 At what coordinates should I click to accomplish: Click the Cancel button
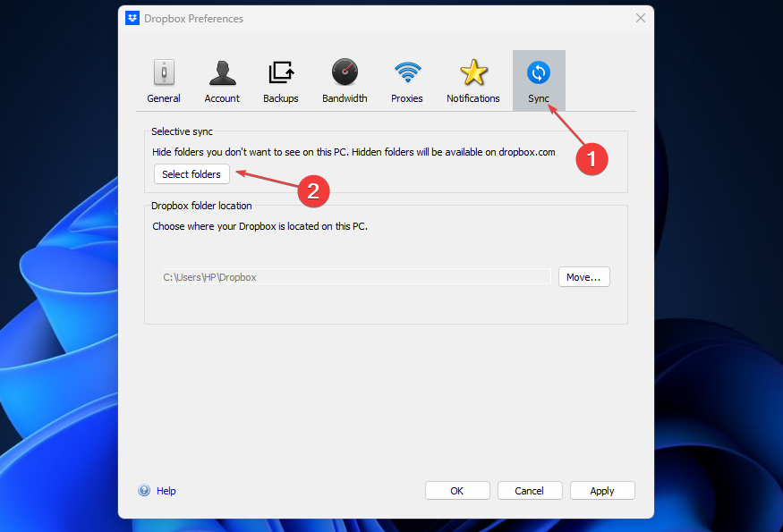[530, 491]
